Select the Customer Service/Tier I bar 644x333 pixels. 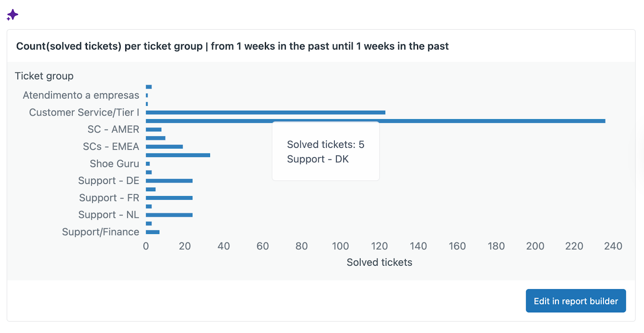pos(265,112)
